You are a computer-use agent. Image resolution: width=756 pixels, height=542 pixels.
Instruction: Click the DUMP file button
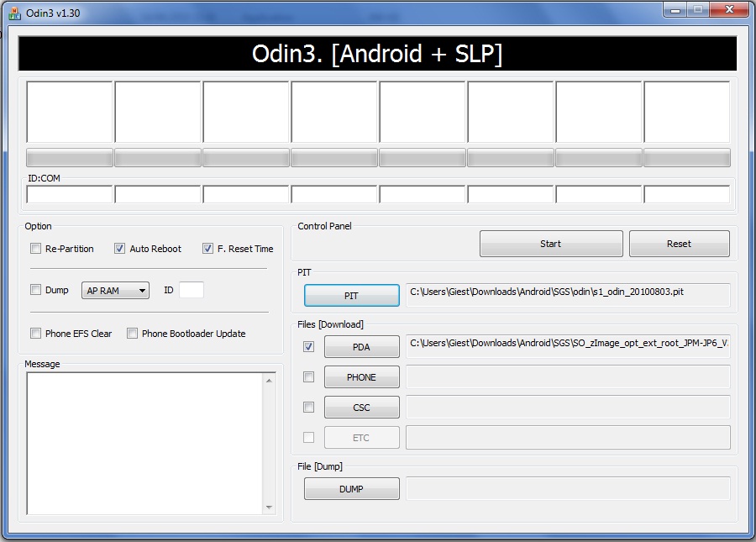click(351, 489)
